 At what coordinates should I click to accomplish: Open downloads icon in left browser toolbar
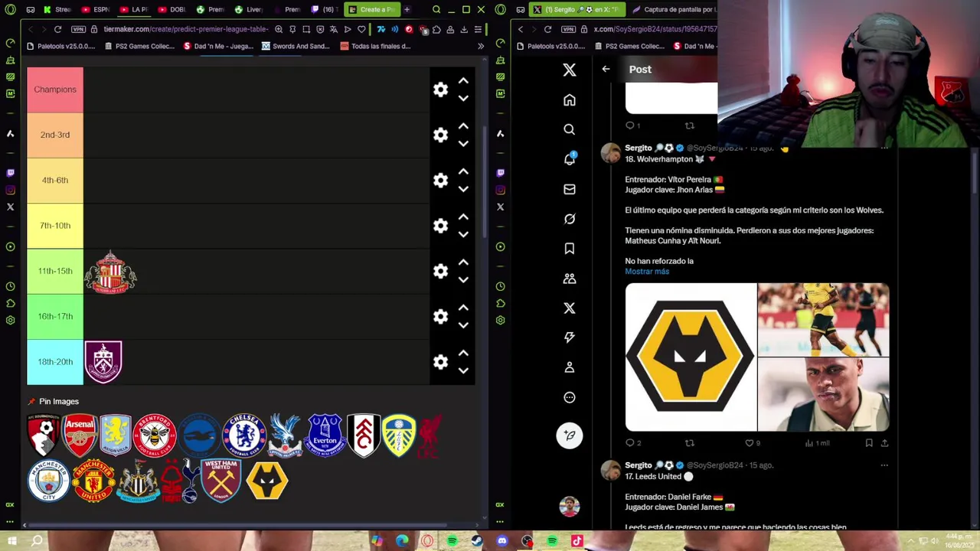click(464, 29)
